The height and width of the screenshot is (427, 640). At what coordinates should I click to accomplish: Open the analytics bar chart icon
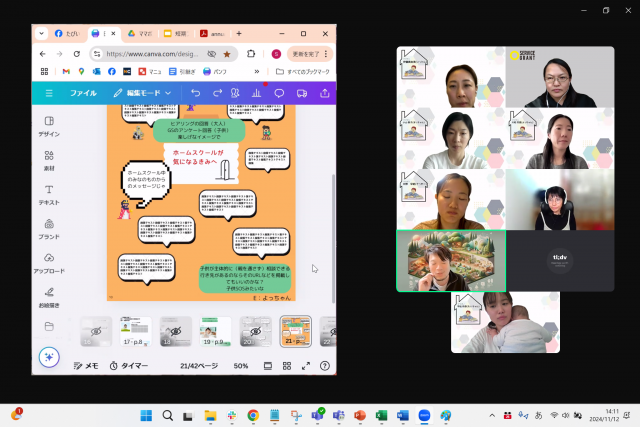tap(256, 93)
